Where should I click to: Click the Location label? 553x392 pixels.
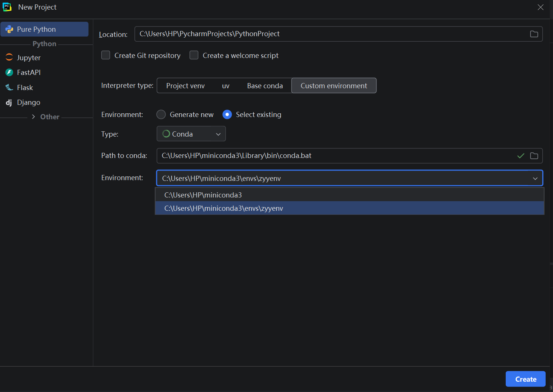[113, 34]
